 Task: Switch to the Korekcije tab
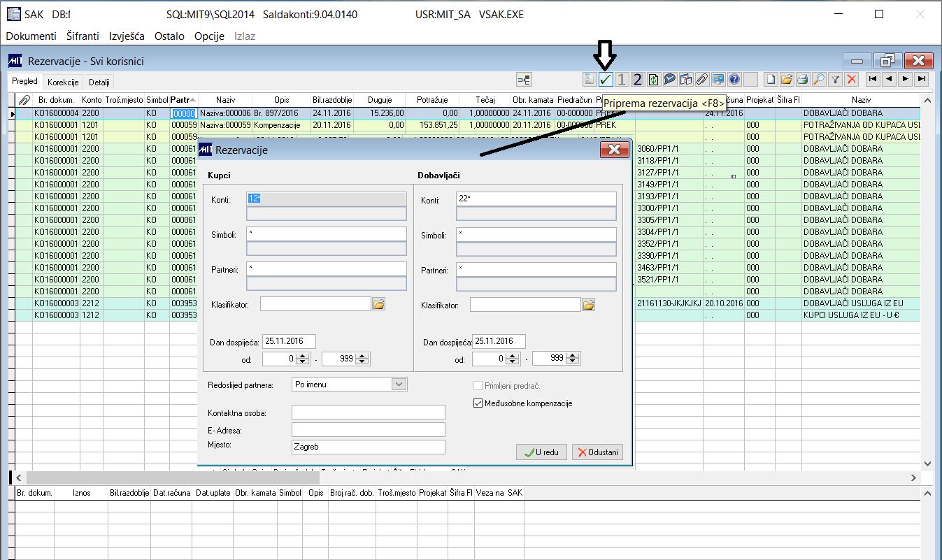tap(63, 82)
